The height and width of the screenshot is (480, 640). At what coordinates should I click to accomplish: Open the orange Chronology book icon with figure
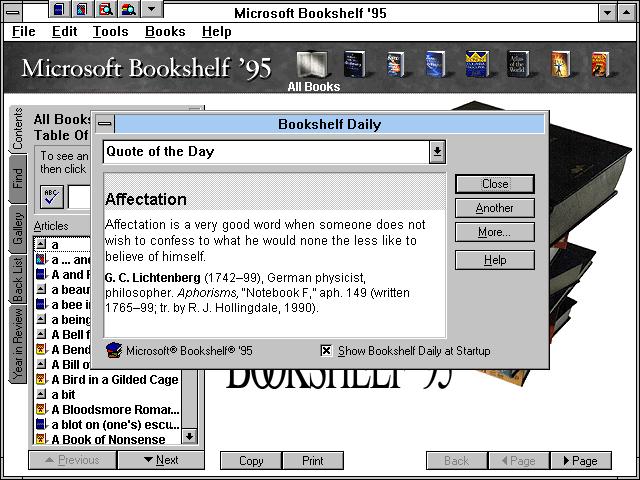560,64
